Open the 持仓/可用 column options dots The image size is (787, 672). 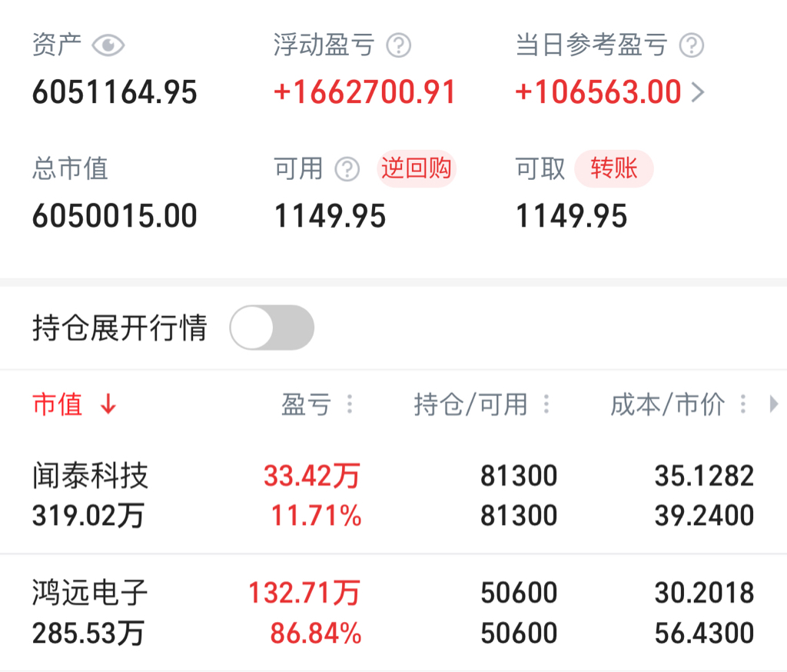[x=546, y=404]
